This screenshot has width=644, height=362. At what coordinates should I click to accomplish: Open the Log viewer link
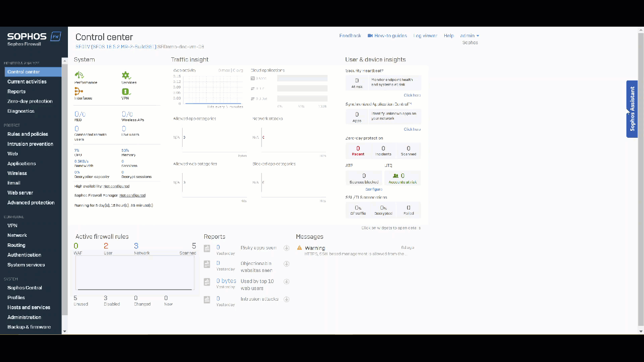(425, 36)
